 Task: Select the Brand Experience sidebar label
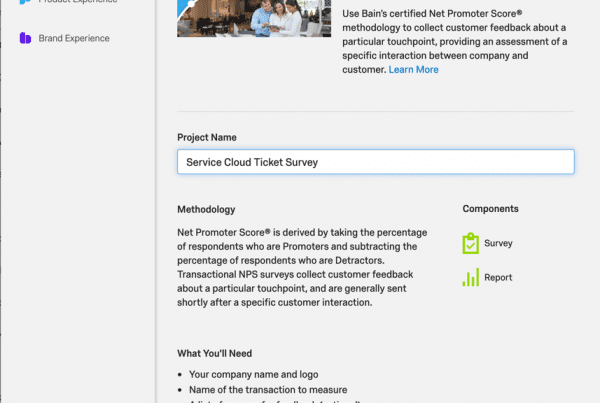74,38
